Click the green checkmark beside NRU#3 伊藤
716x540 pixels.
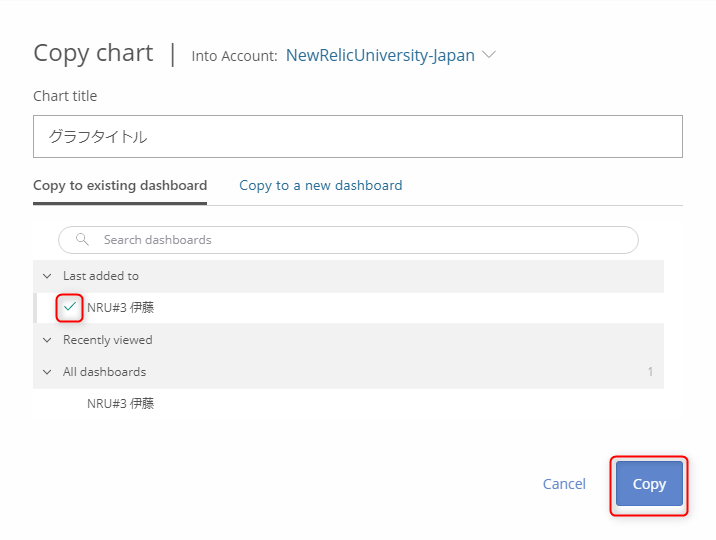[x=70, y=307]
